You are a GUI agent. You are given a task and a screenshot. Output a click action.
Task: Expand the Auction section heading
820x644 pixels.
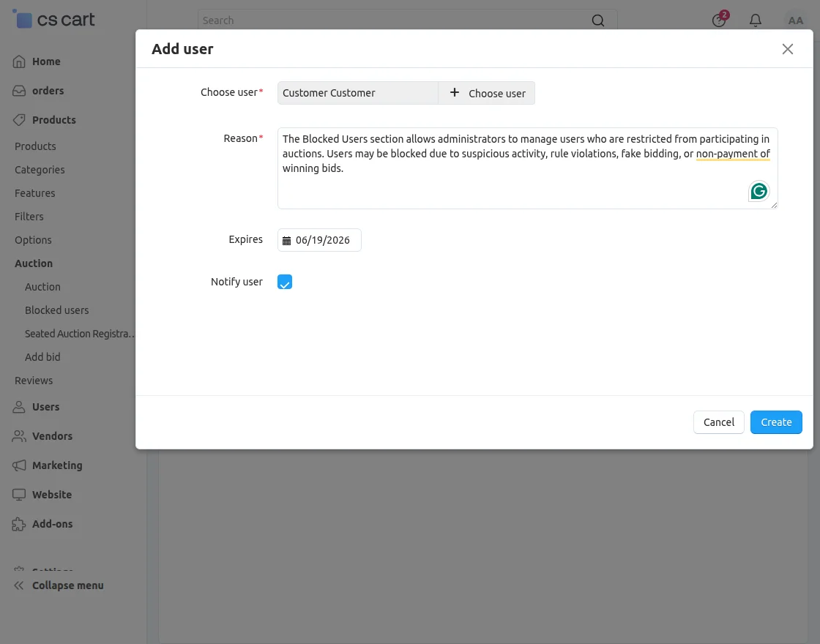(34, 263)
